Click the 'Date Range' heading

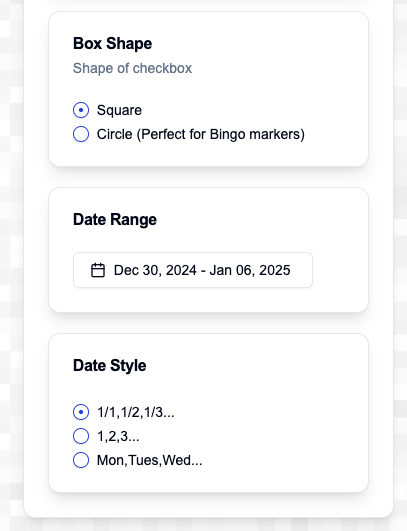pos(115,219)
